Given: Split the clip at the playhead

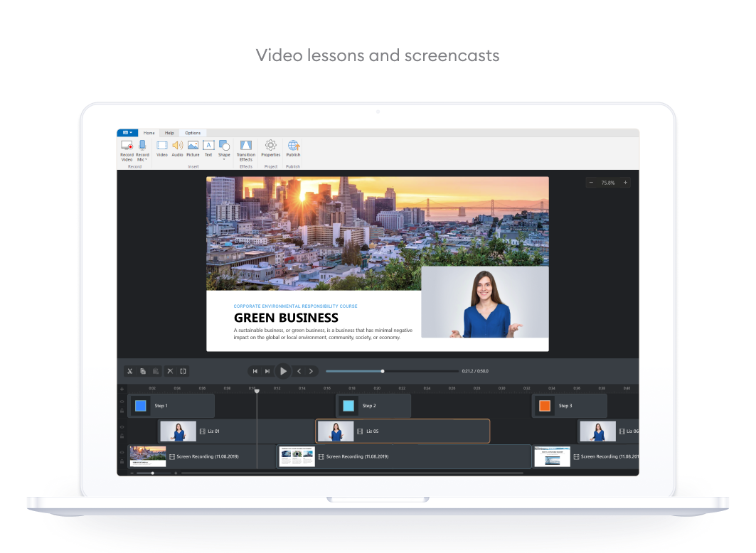Looking at the screenshot, I should 183,371.
